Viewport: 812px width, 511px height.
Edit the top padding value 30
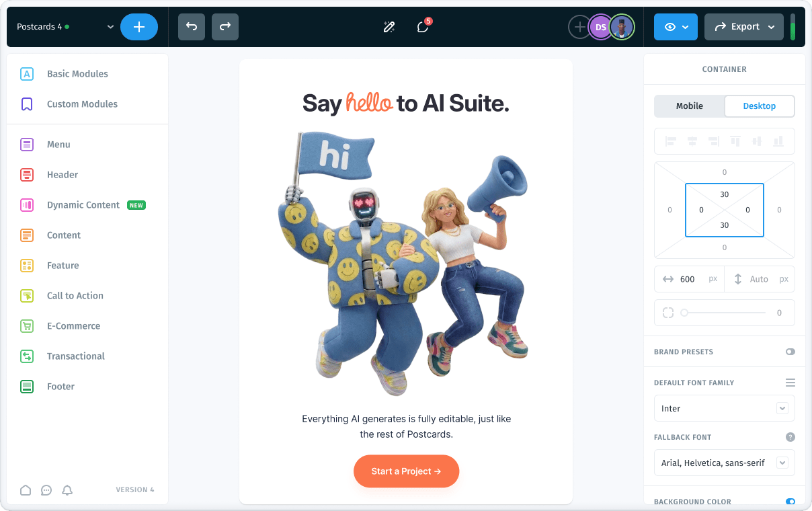click(725, 194)
